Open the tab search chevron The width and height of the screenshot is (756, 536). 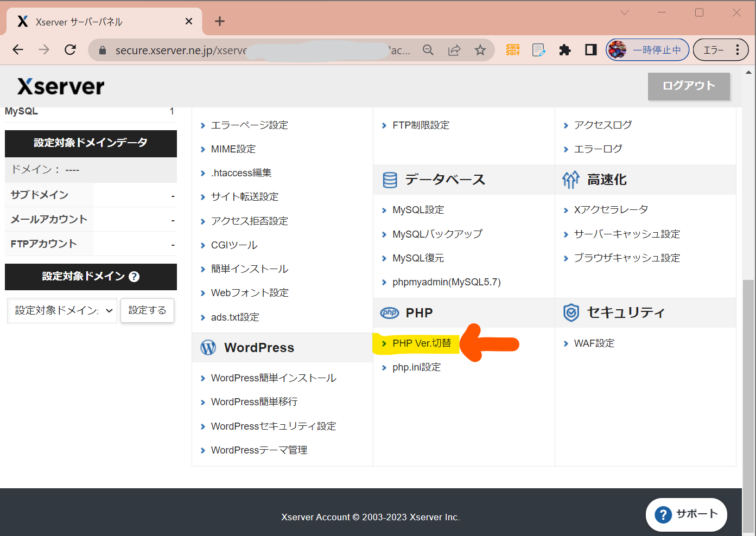coord(625,12)
